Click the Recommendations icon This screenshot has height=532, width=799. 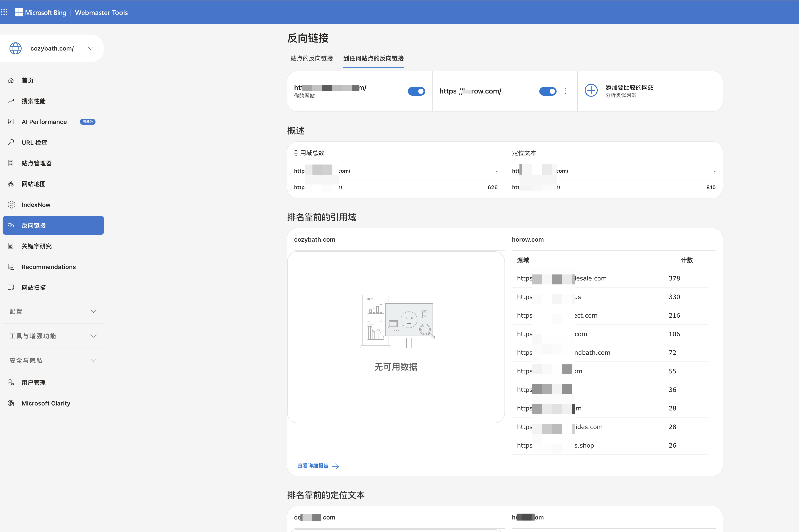click(11, 266)
